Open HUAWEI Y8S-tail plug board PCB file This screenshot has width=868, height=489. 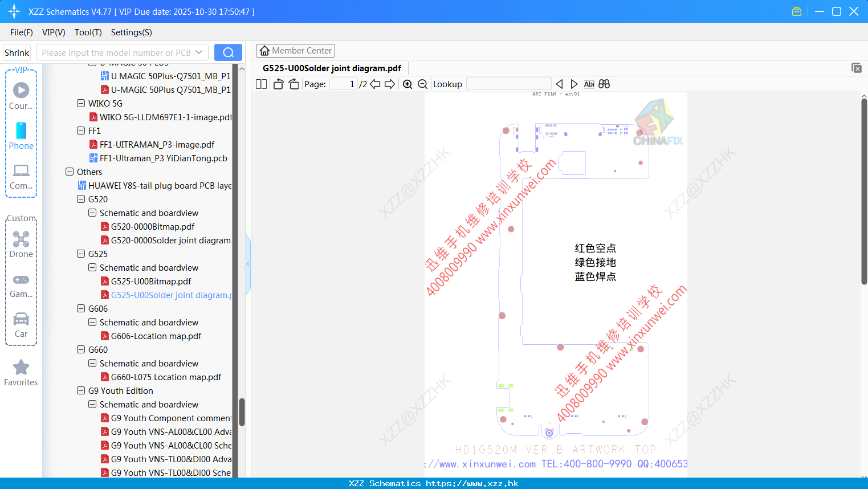(x=155, y=185)
